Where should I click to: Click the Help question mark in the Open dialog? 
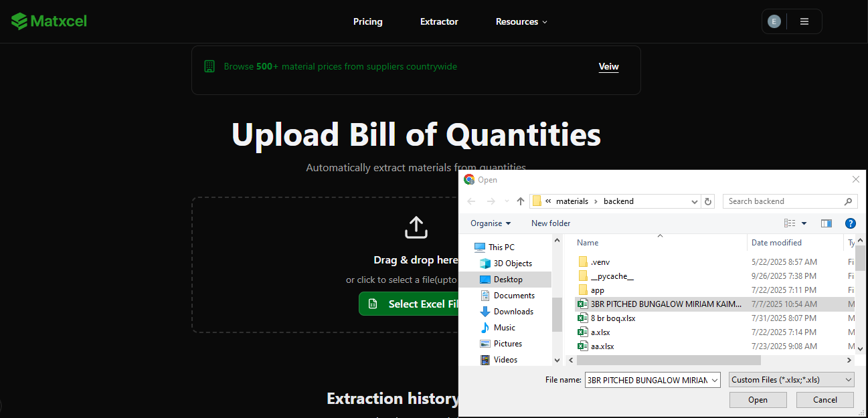pos(850,223)
